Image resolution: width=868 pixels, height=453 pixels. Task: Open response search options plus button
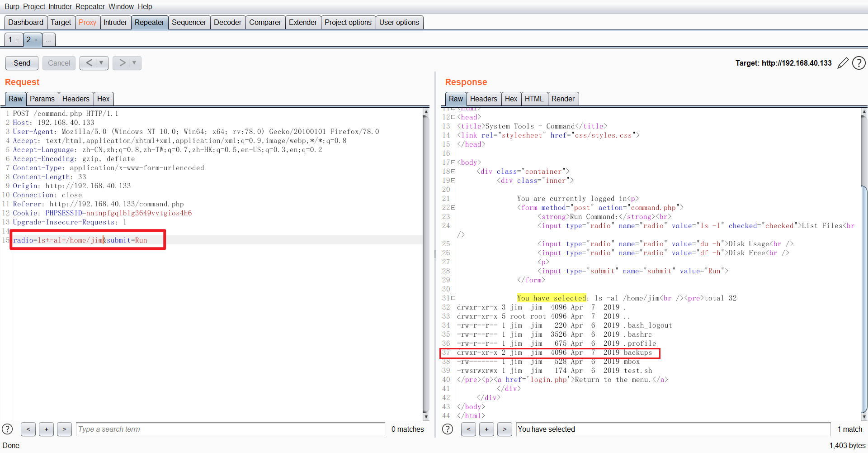486,429
